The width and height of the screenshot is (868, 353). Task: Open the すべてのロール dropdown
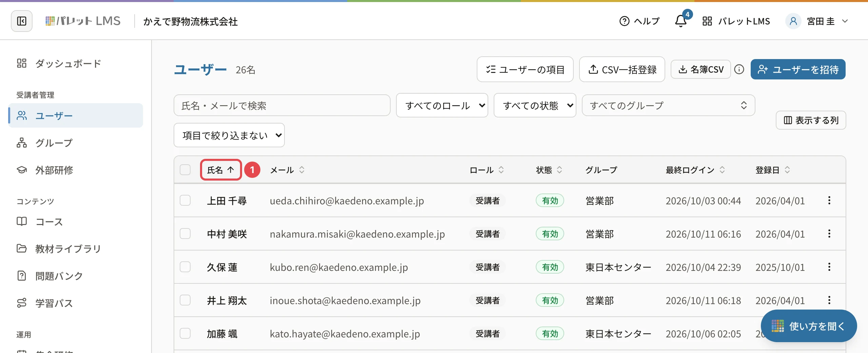click(442, 105)
